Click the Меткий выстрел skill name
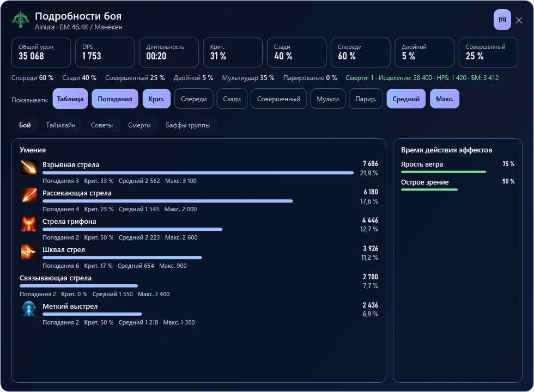Screen dimensions: 534x392 70,306
